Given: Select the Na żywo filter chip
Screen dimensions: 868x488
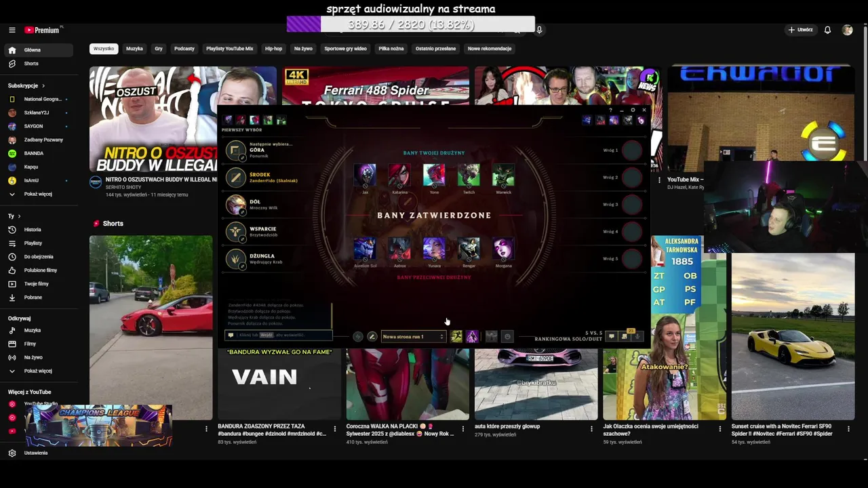Looking at the screenshot, I should point(303,49).
